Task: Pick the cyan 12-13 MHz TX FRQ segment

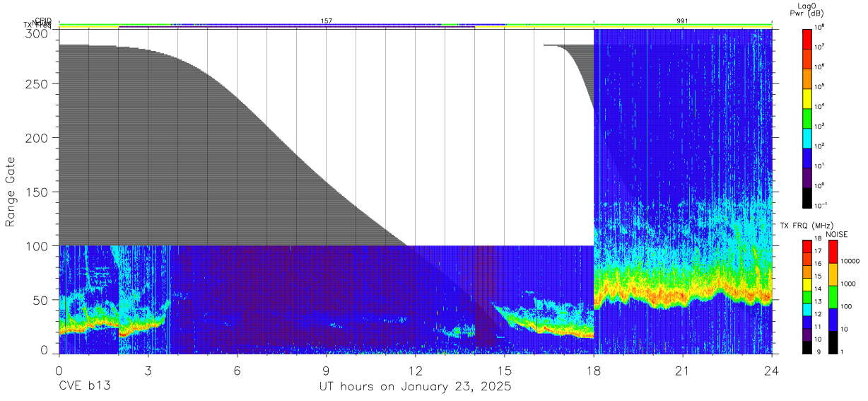Action: click(807, 310)
